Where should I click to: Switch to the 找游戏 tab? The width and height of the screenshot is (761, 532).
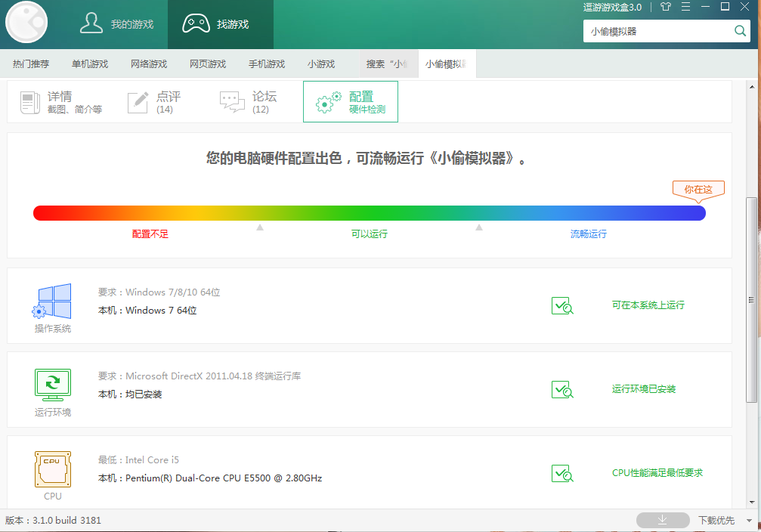coord(221,23)
